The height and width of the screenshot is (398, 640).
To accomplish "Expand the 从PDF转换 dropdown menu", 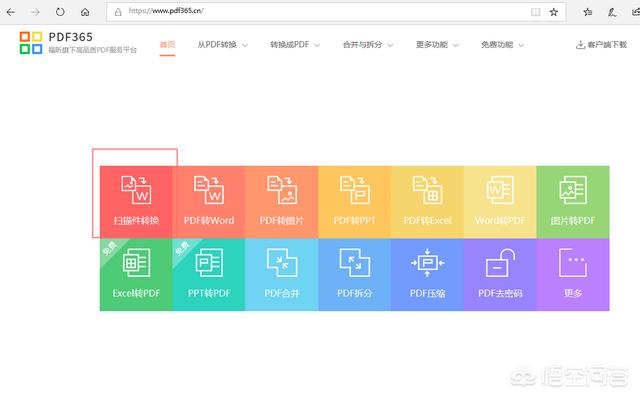I will (222, 44).
